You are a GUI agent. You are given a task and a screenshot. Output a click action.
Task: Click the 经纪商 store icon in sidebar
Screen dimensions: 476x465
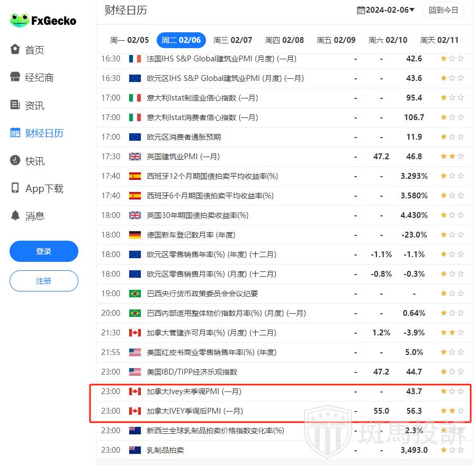coord(15,77)
